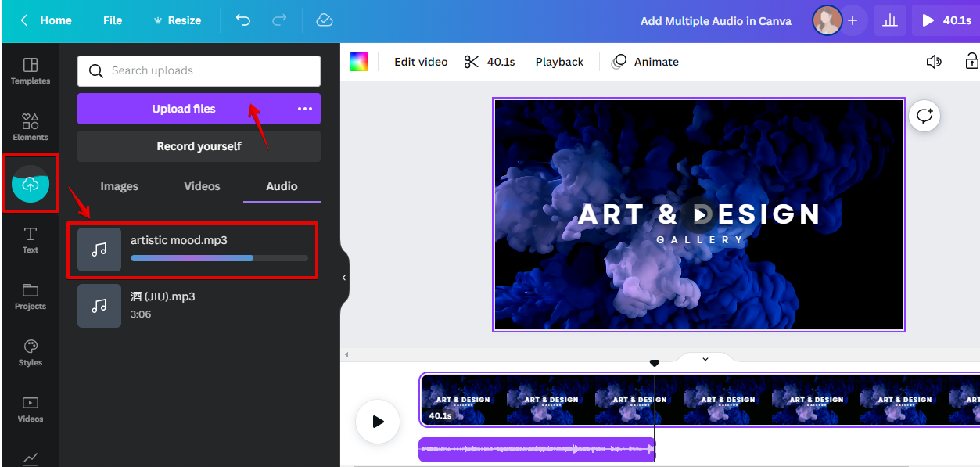The width and height of the screenshot is (980, 467).
Task: Select the artistic mood.mp3 audio file
Action: pos(192,250)
